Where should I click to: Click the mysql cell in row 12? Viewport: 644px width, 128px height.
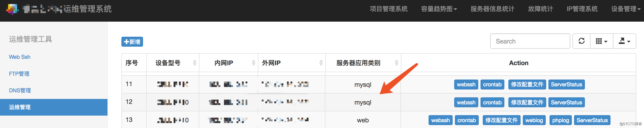[x=363, y=103]
